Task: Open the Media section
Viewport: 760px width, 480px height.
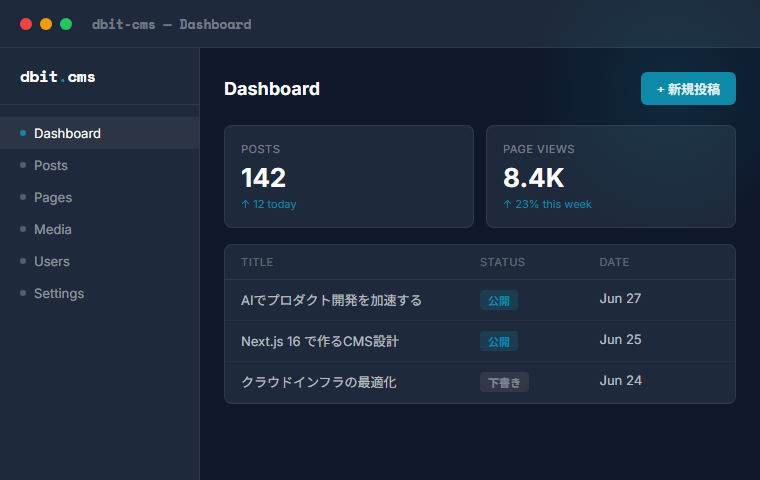Action: point(99,229)
